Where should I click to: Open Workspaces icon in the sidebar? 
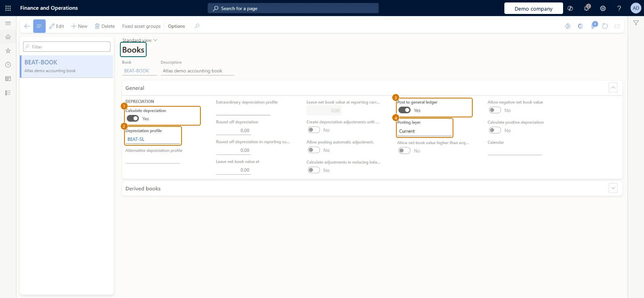pyautogui.click(x=8, y=79)
